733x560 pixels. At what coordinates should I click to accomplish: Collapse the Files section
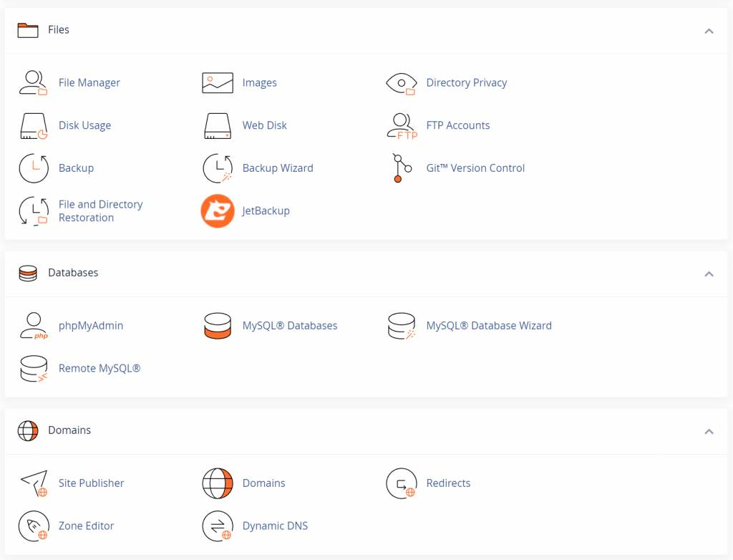coord(709,31)
